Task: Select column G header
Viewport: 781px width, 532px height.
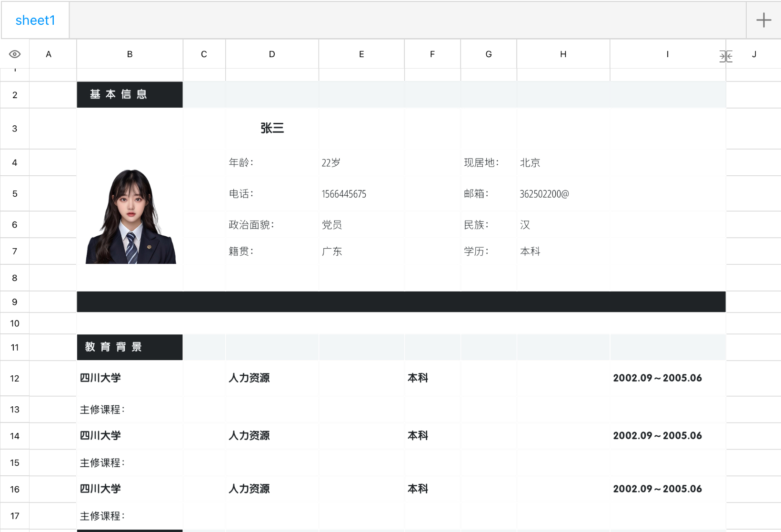Action: click(x=489, y=54)
